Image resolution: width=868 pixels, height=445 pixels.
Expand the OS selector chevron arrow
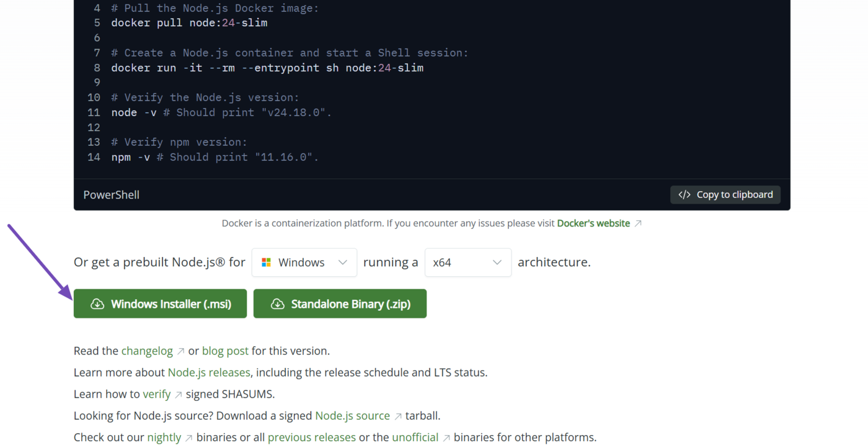click(x=342, y=263)
